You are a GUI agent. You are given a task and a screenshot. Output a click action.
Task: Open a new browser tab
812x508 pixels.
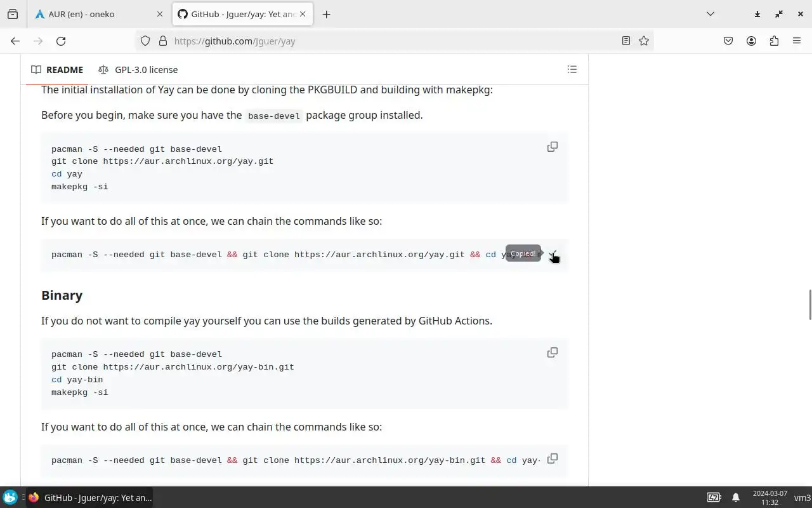326,14
